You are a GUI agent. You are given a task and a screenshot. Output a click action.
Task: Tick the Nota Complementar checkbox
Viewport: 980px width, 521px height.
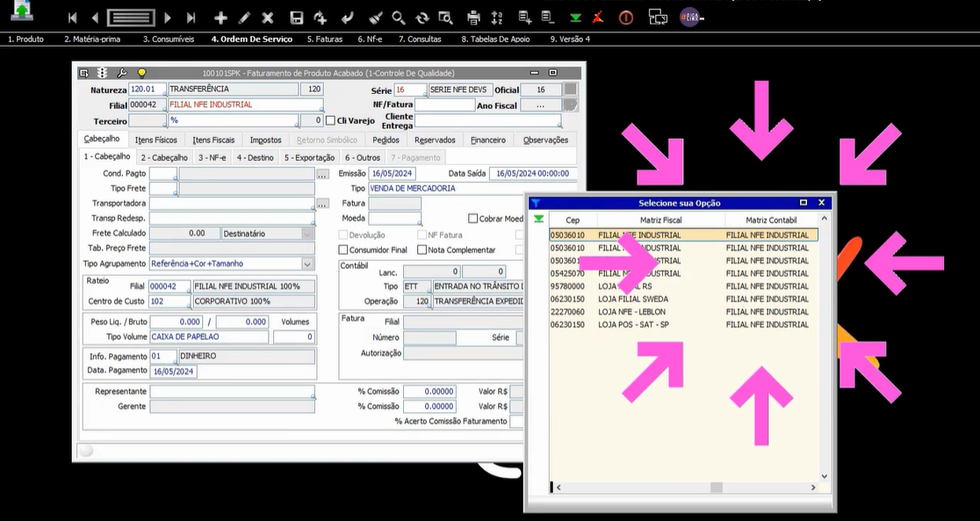tap(422, 250)
